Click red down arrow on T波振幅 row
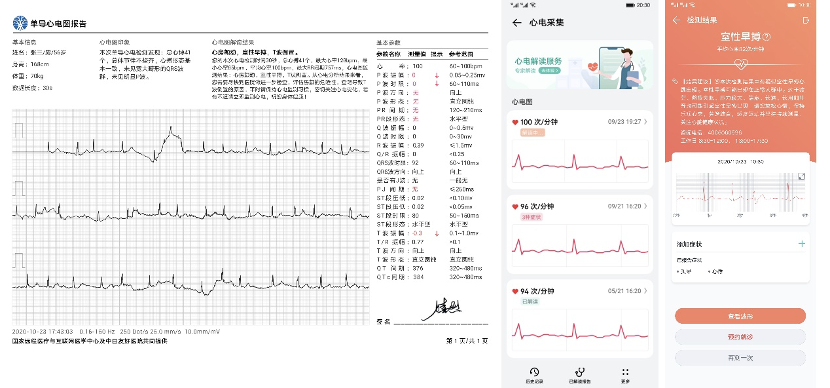 (437, 233)
